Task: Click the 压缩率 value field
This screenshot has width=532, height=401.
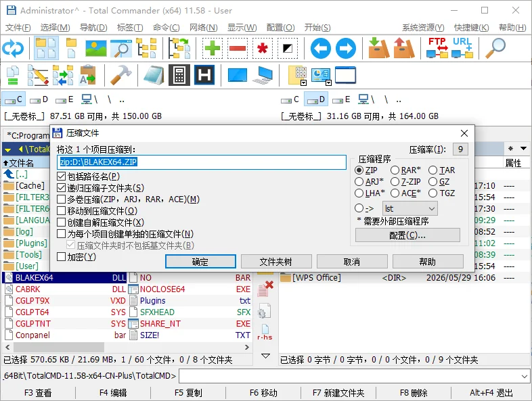Action: (x=460, y=149)
